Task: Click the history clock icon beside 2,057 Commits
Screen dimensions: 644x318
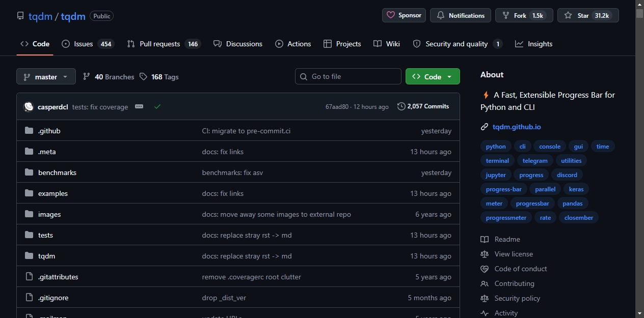Action: [x=401, y=106]
